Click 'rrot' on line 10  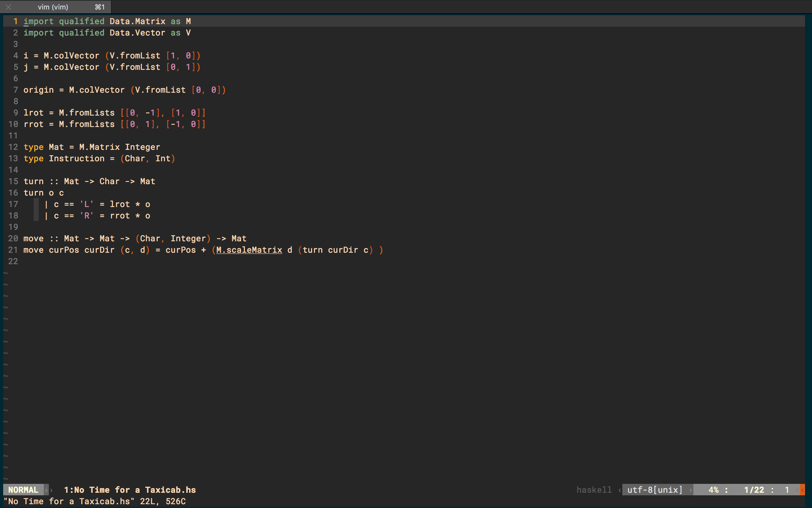tap(34, 124)
